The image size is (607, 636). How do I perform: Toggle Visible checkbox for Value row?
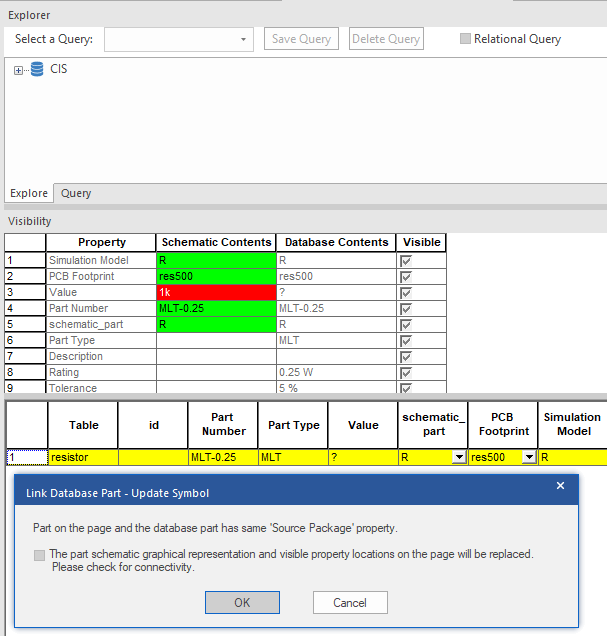click(405, 292)
